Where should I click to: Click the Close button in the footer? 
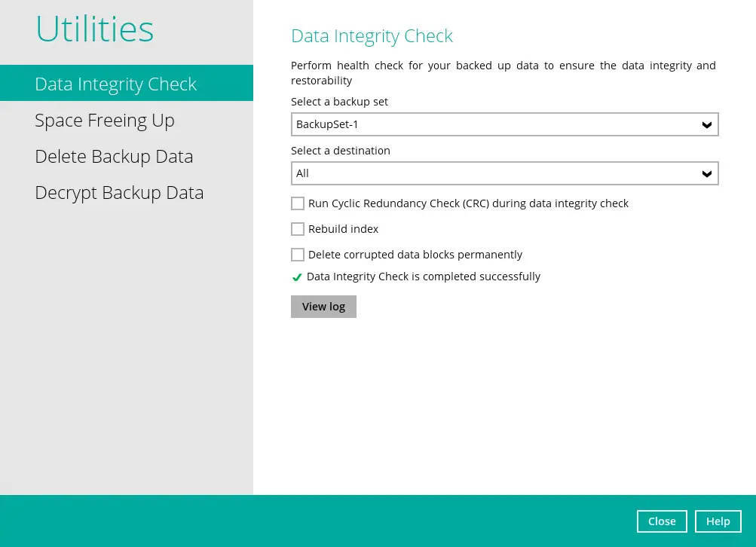pos(662,521)
